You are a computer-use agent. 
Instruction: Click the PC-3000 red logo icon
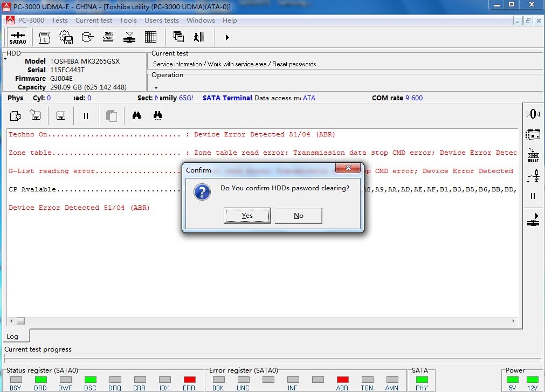[10, 20]
